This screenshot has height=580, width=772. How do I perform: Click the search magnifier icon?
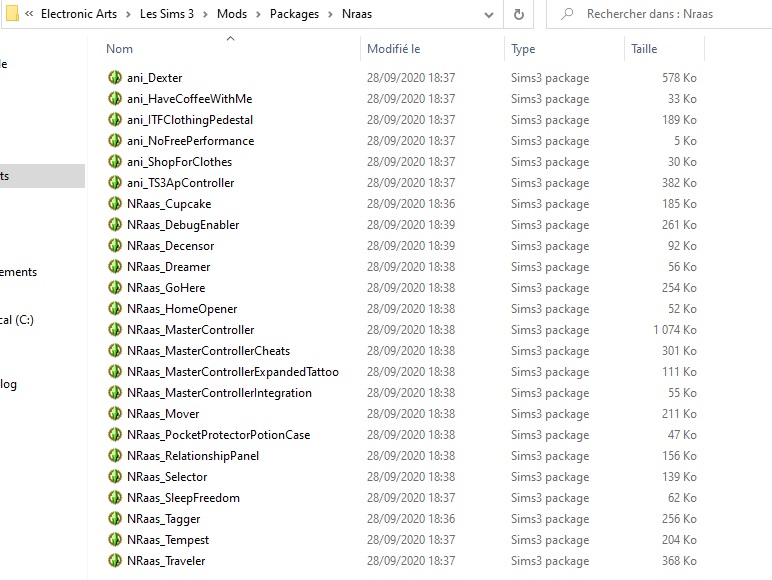pyautogui.click(x=567, y=14)
